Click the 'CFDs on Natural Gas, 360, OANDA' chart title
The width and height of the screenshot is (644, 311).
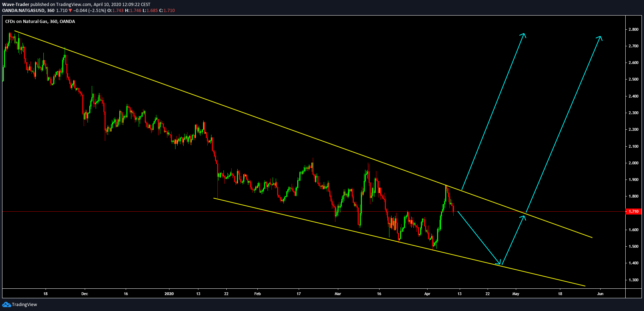[40, 22]
